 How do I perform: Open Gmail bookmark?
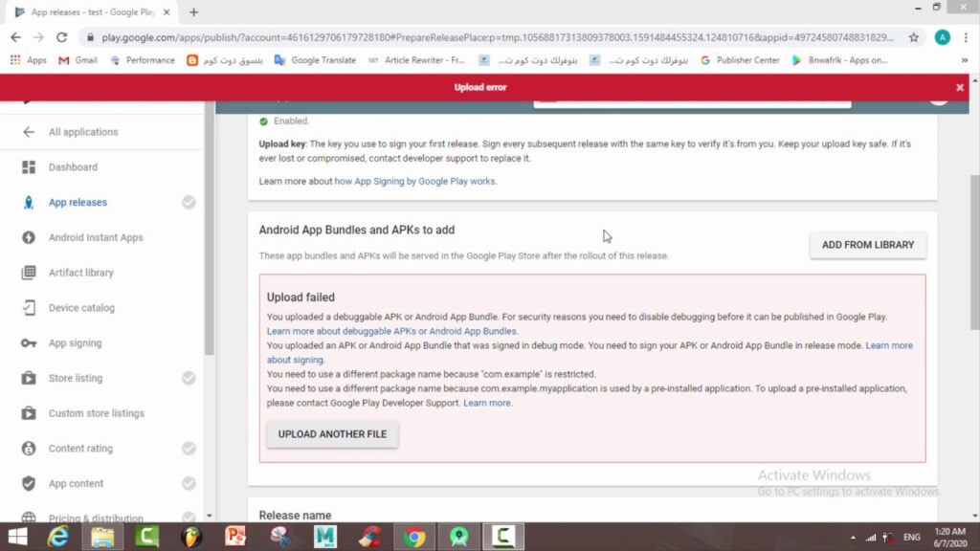pyautogui.click(x=78, y=60)
